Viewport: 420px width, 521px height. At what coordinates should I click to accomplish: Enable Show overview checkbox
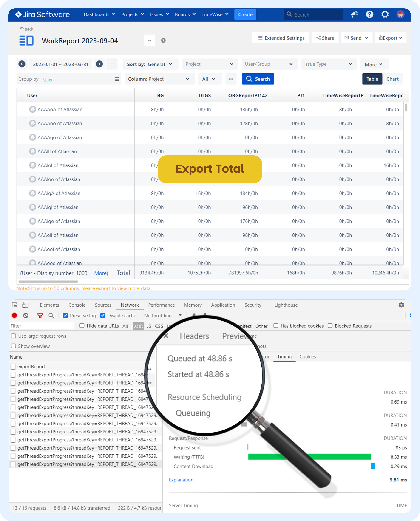pyautogui.click(x=14, y=346)
